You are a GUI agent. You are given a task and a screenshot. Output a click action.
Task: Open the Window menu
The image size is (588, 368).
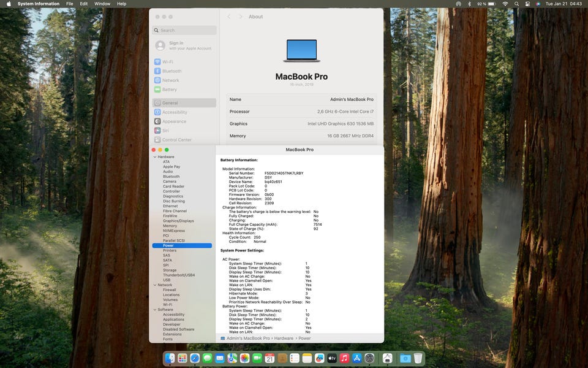tap(102, 4)
